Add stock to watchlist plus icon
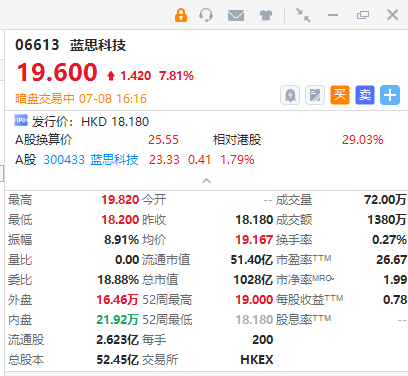The image size is (408, 376). click(390, 95)
